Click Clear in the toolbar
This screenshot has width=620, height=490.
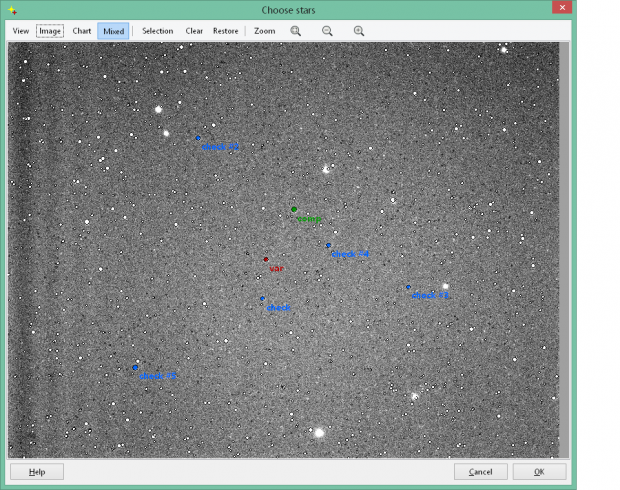point(194,31)
